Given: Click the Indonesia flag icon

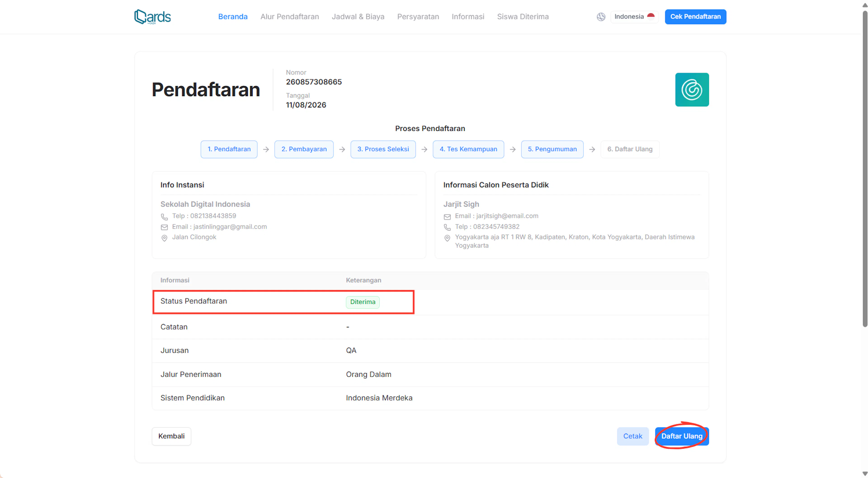Looking at the screenshot, I should (651, 16).
